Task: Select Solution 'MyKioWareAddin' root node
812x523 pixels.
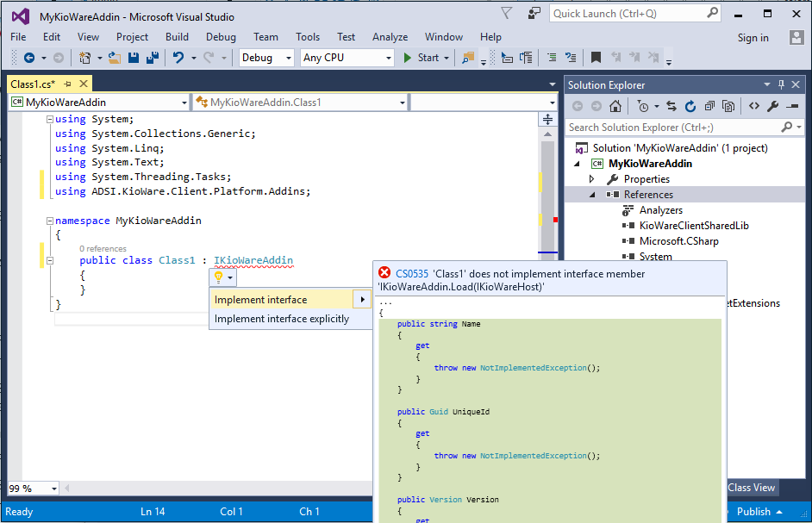Action: pyautogui.click(x=680, y=148)
